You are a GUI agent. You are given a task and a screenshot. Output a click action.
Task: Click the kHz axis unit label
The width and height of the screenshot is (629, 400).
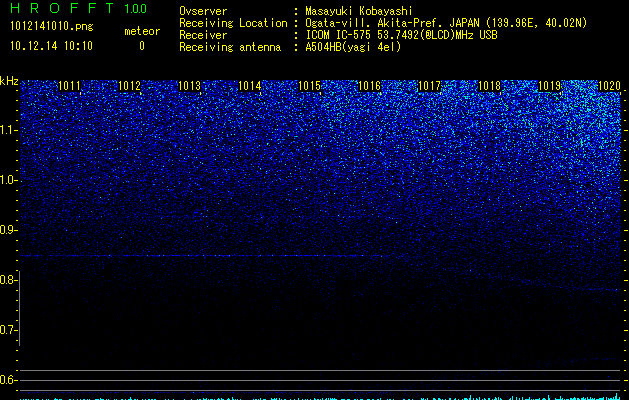9,81
